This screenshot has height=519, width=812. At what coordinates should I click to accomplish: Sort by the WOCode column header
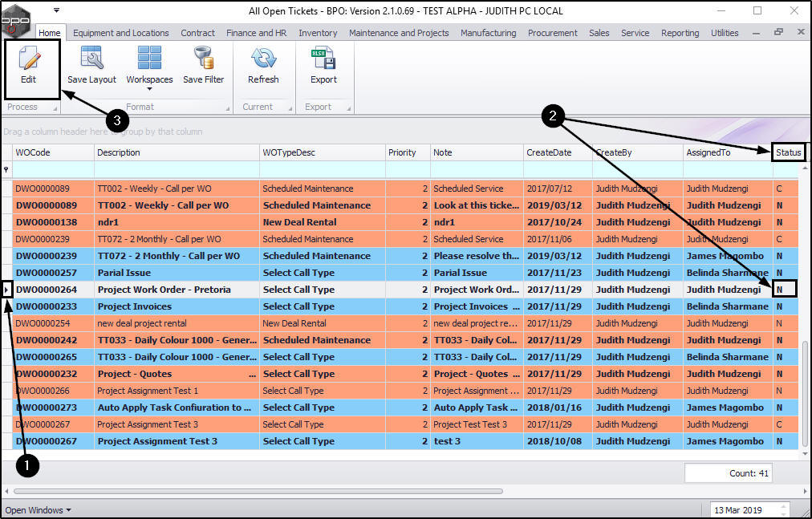(x=53, y=152)
